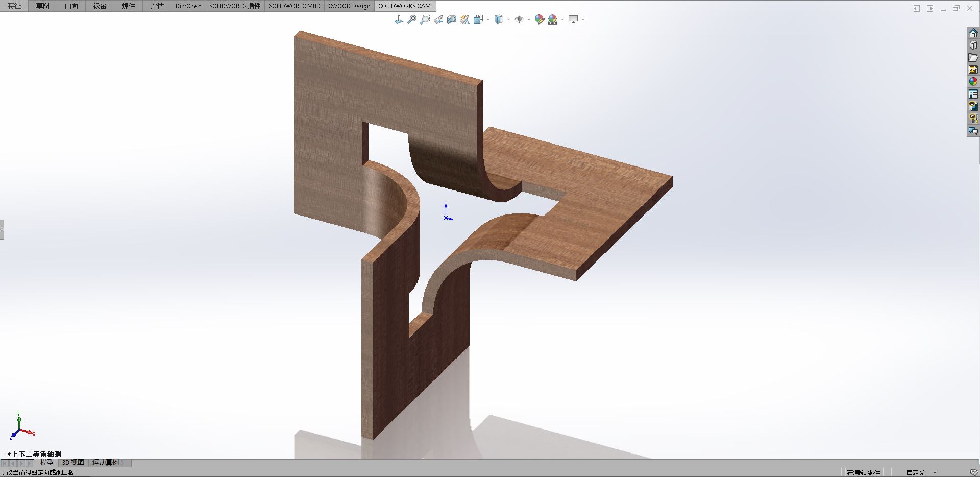Switch to the SOLIDWORKS CAM tab
980x477 pixels.
tap(405, 6)
